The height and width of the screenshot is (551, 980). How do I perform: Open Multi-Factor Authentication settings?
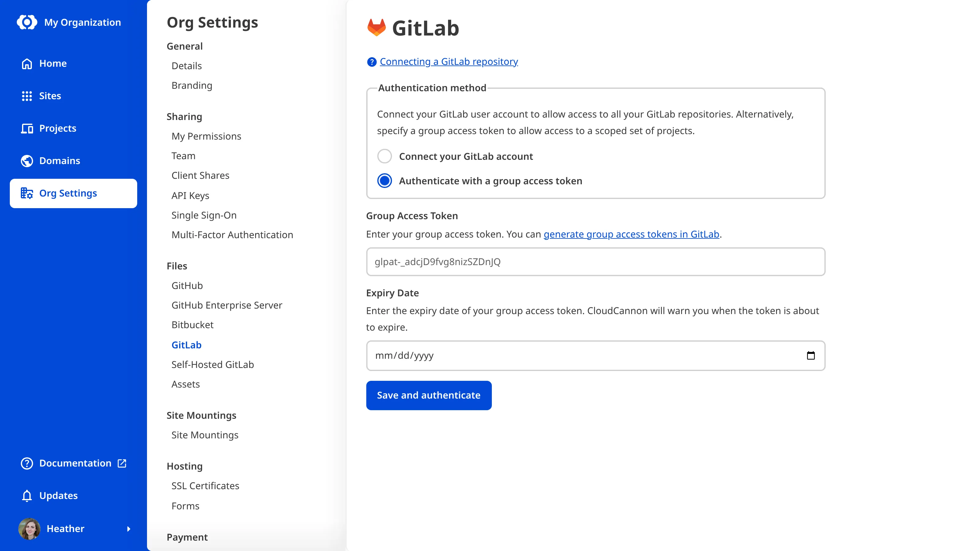(232, 234)
